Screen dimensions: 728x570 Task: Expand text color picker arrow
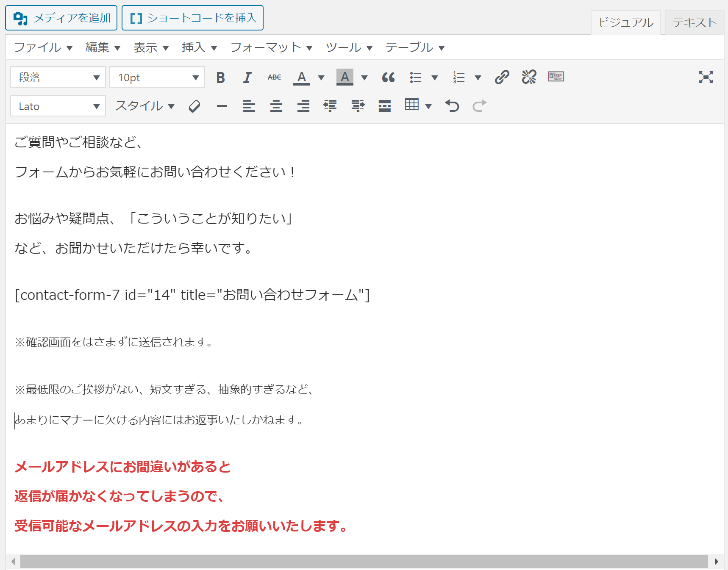tap(321, 77)
